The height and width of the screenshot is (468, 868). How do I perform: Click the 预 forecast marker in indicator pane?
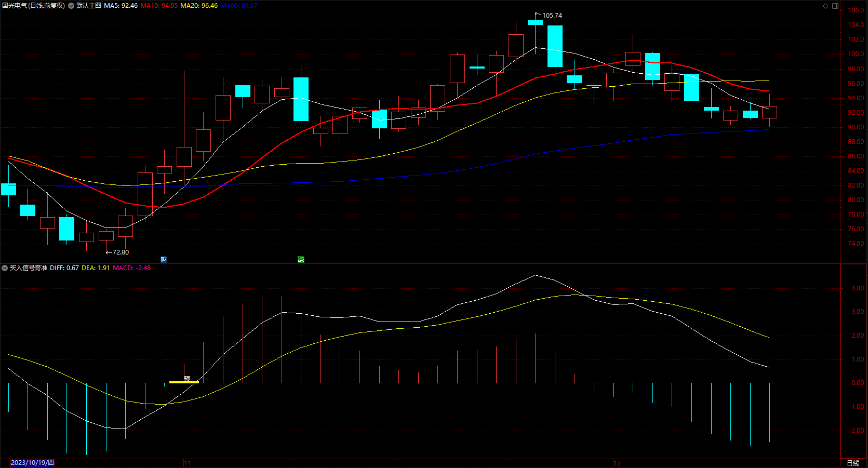(187, 378)
